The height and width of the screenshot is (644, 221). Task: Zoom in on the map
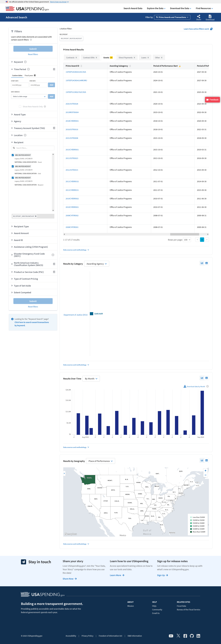point(206,470)
